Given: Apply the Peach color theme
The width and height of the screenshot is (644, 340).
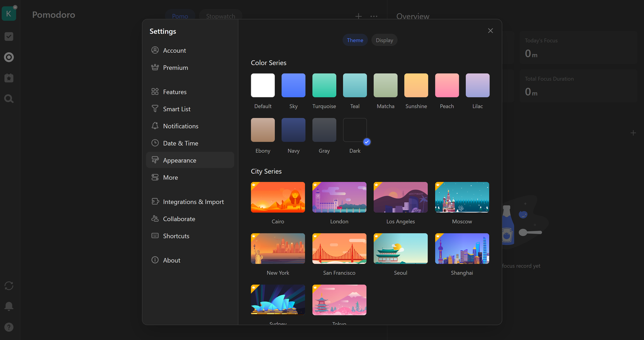Looking at the screenshot, I should pos(447,86).
